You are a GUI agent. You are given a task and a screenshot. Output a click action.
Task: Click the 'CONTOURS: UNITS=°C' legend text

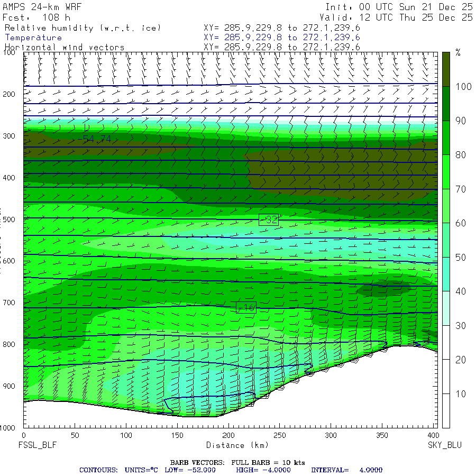tap(118, 470)
